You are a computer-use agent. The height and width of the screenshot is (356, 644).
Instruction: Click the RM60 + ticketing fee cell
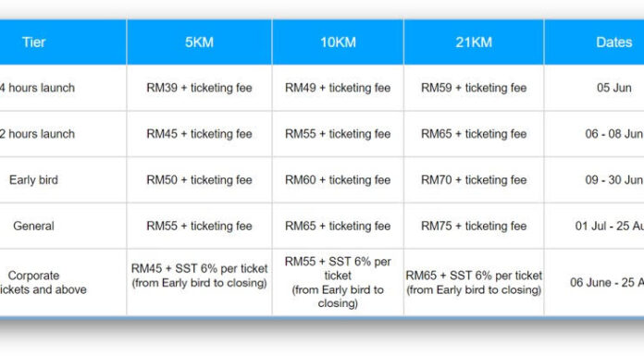tap(338, 179)
